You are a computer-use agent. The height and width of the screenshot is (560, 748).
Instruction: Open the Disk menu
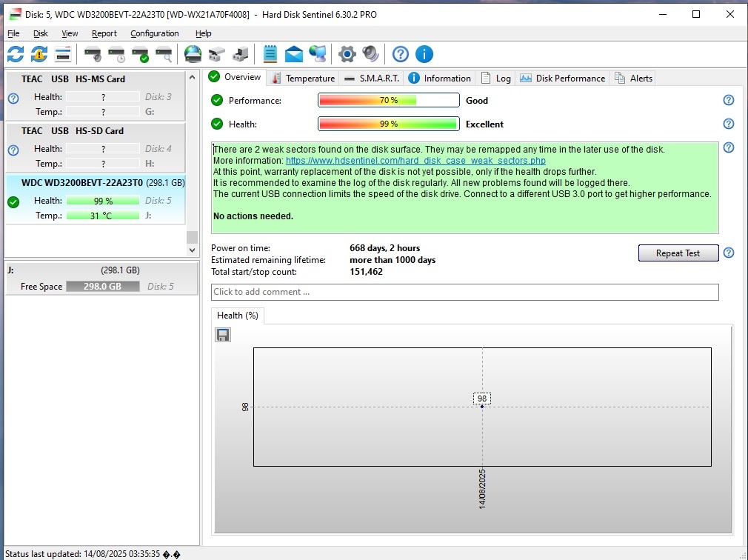[x=41, y=33]
